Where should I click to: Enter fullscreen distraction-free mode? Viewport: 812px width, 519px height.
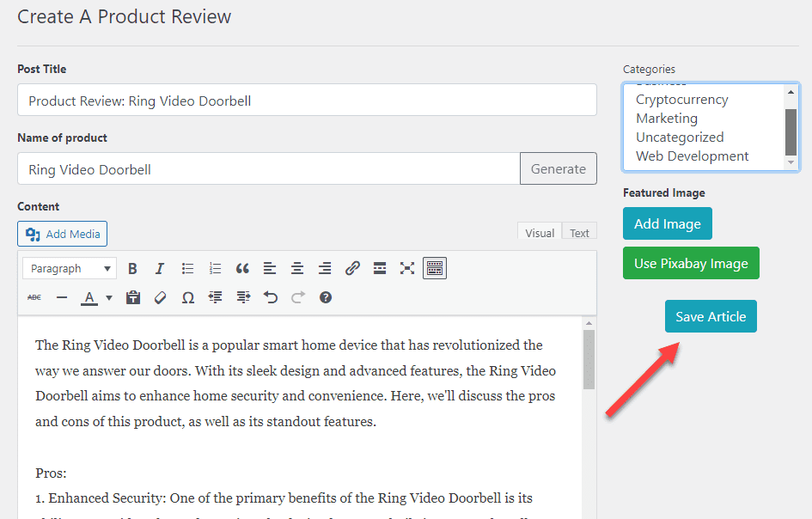coord(407,268)
